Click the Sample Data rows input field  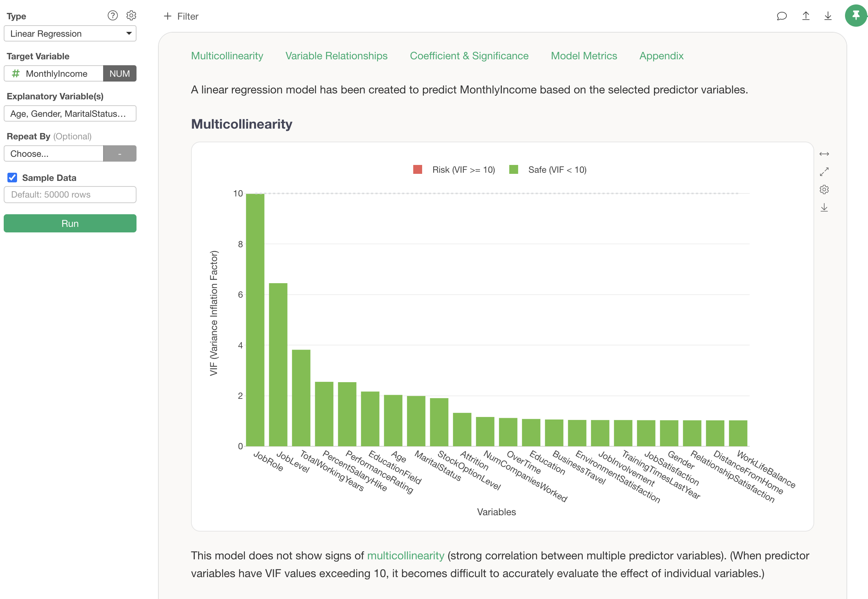coord(70,194)
